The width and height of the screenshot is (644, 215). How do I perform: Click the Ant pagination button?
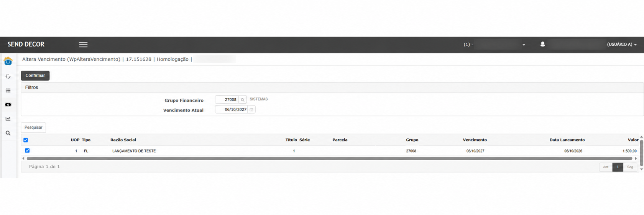[x=606, y=167]
